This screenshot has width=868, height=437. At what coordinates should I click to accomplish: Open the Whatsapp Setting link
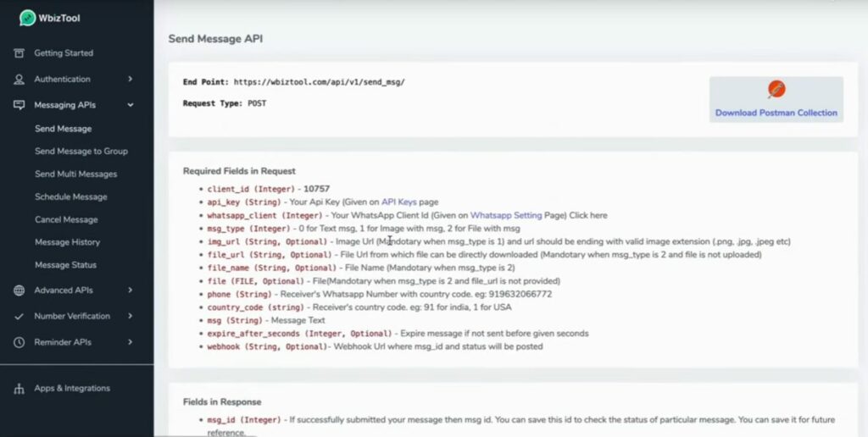tap(506, 215)
